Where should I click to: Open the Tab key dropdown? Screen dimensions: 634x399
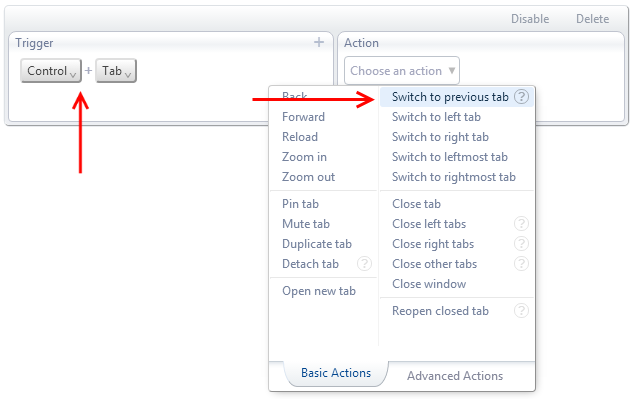(x=116, y=71)
